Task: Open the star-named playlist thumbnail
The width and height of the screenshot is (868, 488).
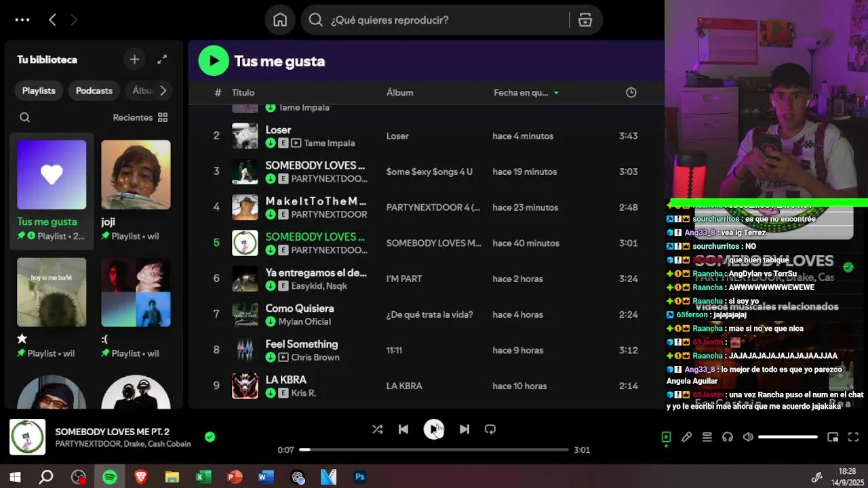Action: [52, 292]
